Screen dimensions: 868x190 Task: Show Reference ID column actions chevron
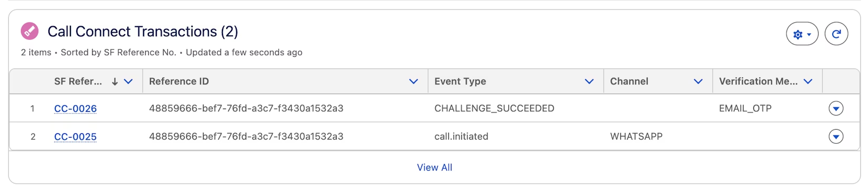pos(413,81)
